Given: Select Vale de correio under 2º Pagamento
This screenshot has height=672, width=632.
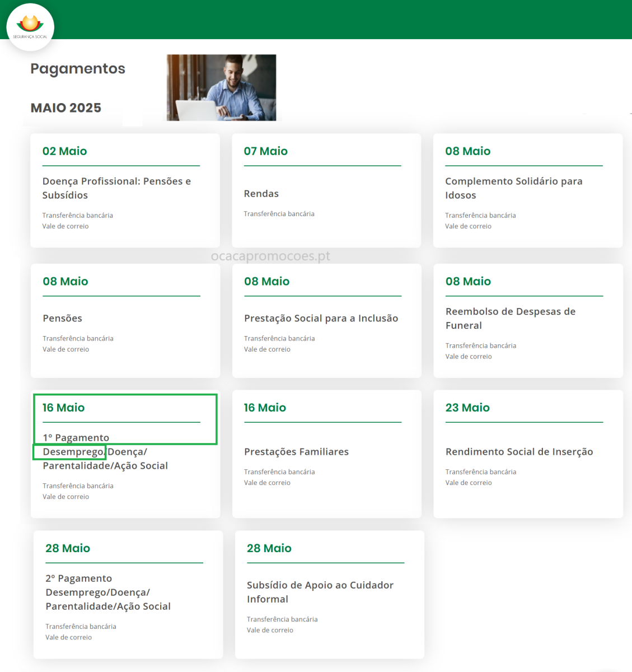Looking at the screenshot, I should (x=69, y=637).
